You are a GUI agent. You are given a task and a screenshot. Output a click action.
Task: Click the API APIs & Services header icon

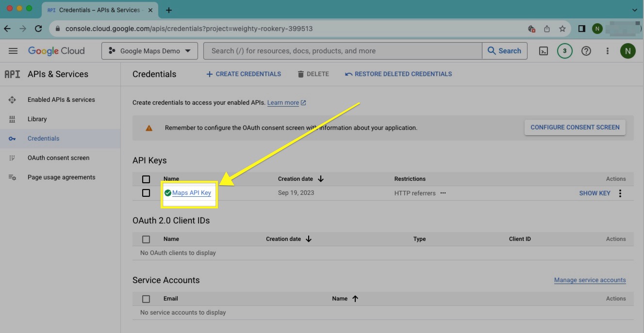point(12,74)
